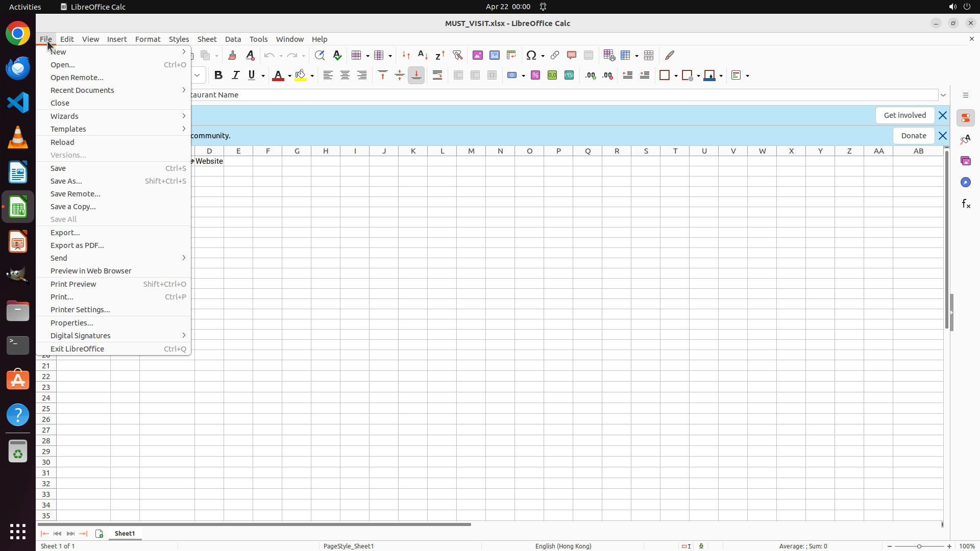Open the Navigator panel in the sidebar

[966, 182]
